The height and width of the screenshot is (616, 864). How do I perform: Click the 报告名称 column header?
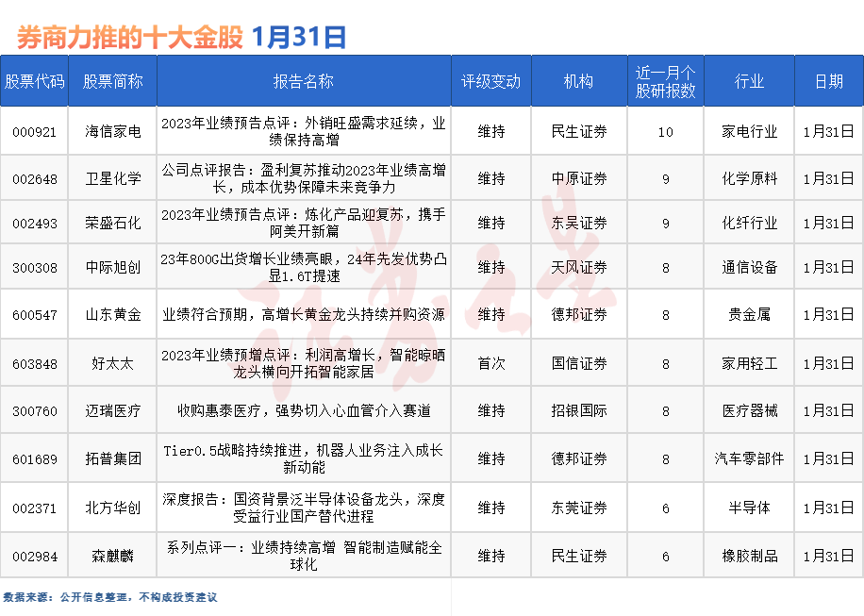pyautogui.click(x=304, y=81)
